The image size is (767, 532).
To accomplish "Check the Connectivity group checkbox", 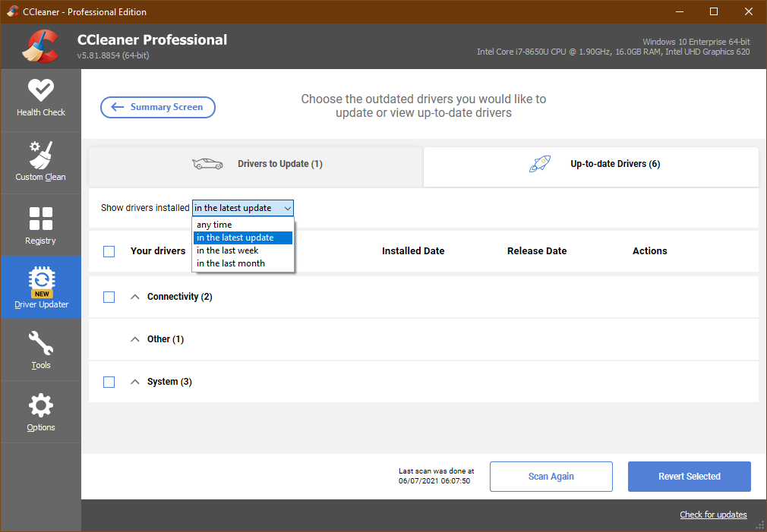I will [x=109, y=297].
